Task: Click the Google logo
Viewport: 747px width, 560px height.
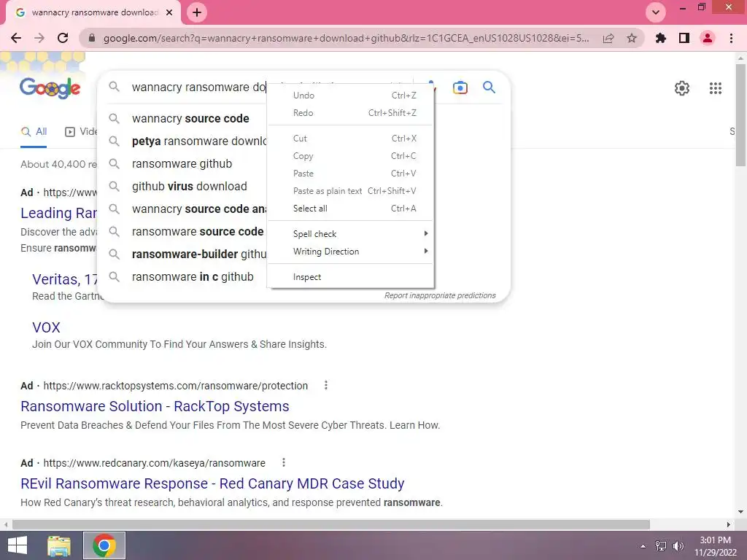Action: pyautogui.click(x=50, y=88)
